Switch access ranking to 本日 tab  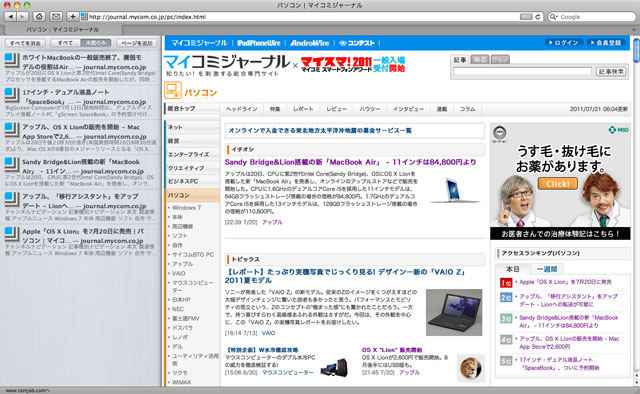pos(513,269)
